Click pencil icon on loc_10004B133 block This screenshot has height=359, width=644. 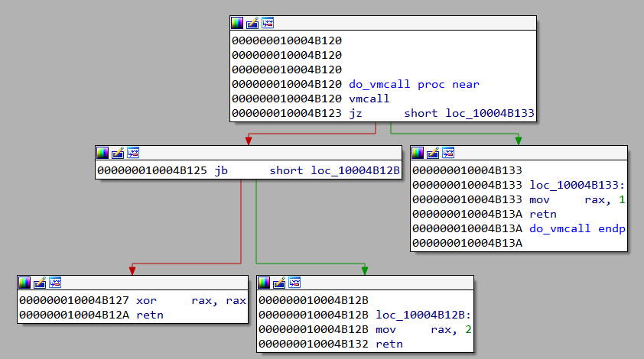(432, 153)
